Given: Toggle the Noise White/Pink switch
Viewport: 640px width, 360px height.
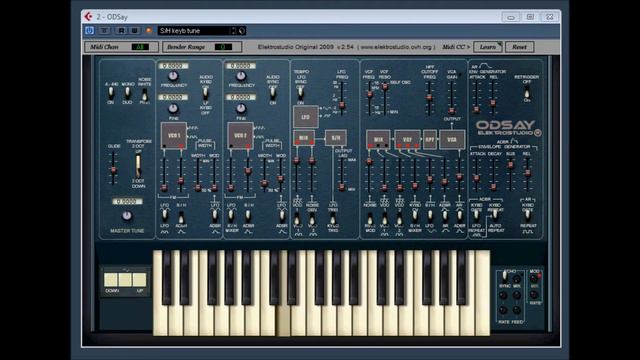Looking at the screenshot, I should [144, 94].
